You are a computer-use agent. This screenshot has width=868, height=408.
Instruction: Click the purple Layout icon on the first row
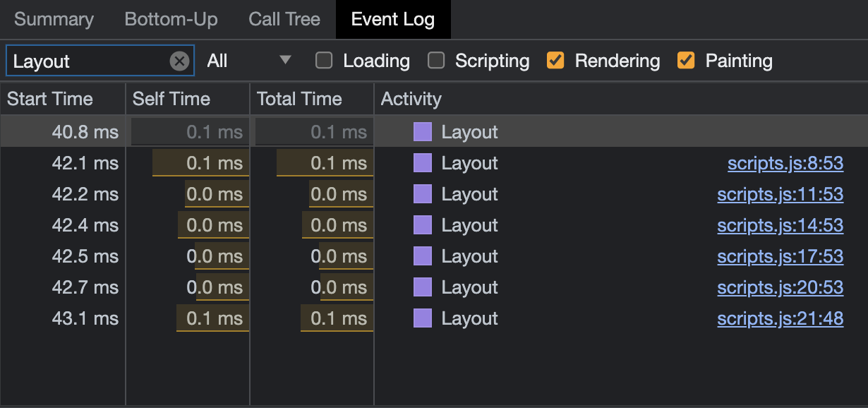tap(421, 131)
